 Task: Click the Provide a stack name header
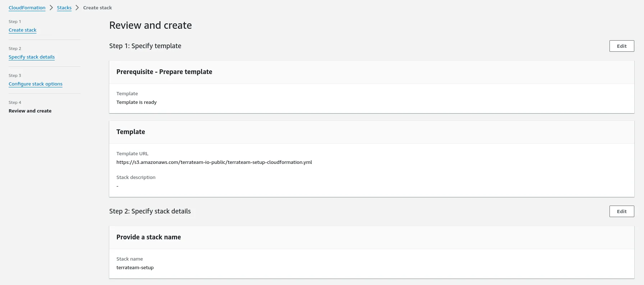[x=148, y=237]
